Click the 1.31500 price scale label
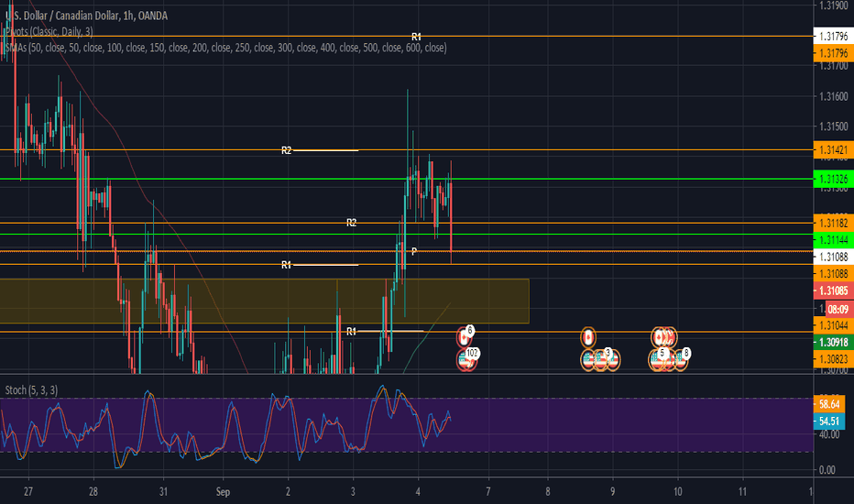Viewport: 854px width, 504px height. [x=833, y=126]
